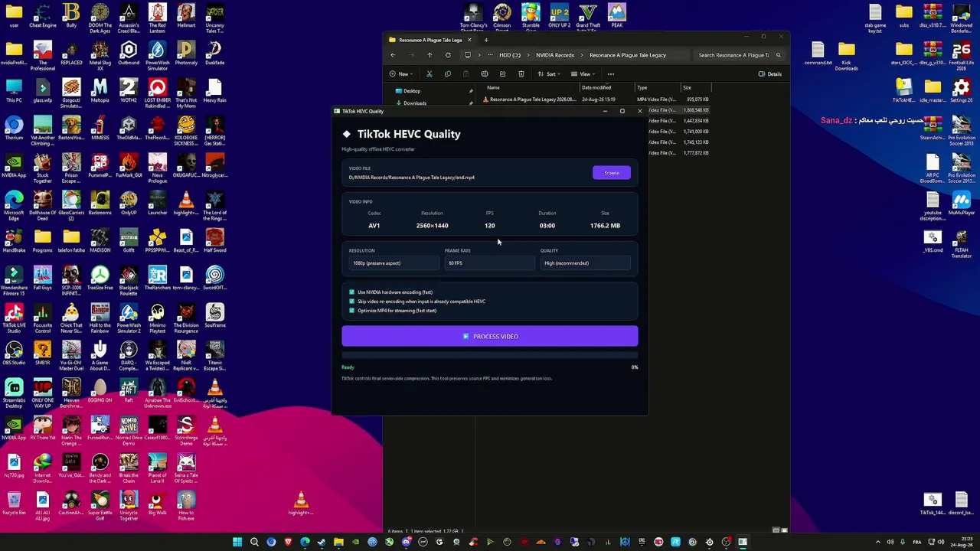980x551 pixels.
Task: Select the Bully desktop icon
Action: click(71, 16)
